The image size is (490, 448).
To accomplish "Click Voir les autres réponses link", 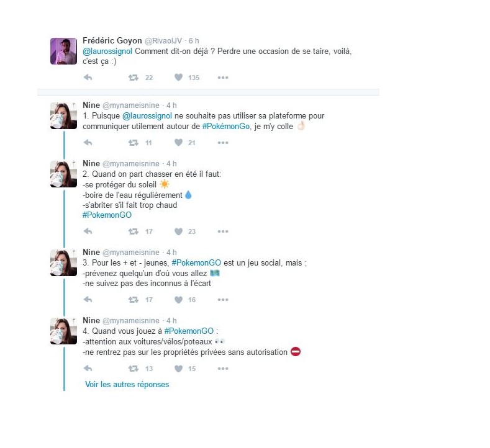I will [127, 384].
